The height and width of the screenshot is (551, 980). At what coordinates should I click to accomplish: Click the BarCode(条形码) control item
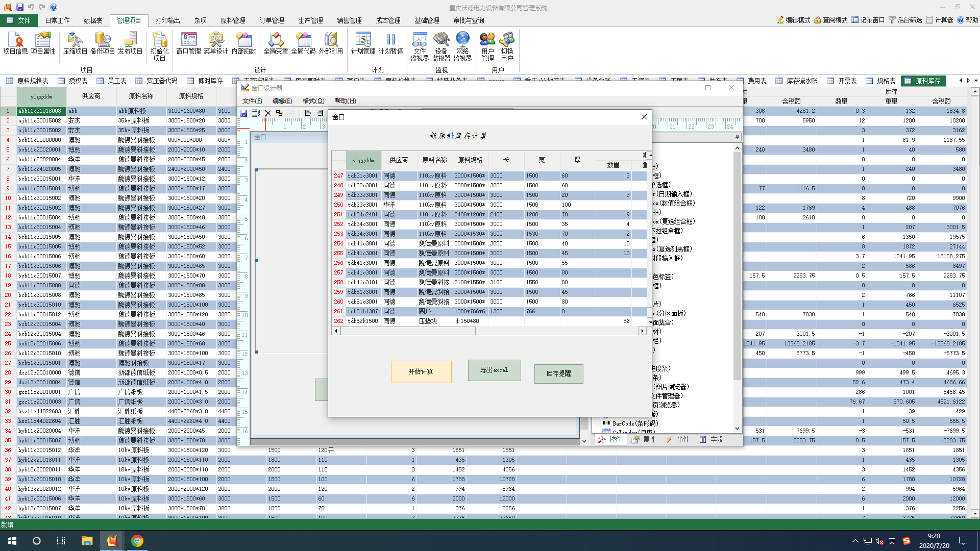[x=630, y=423]
